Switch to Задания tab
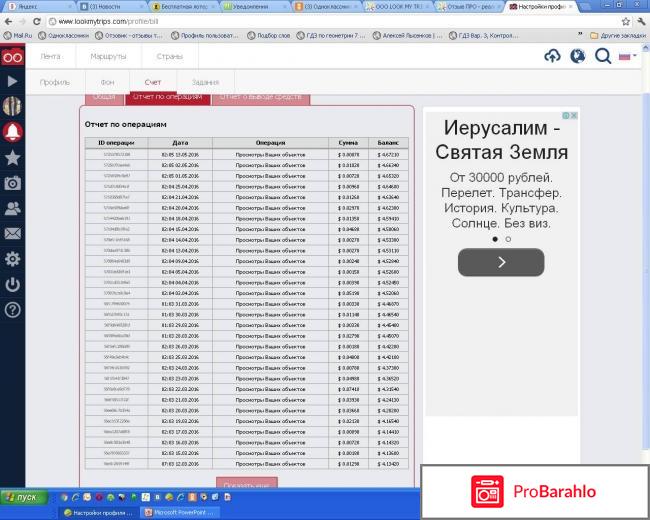Image resolution: width=650 pixels, height=520 pixels. 206,82
